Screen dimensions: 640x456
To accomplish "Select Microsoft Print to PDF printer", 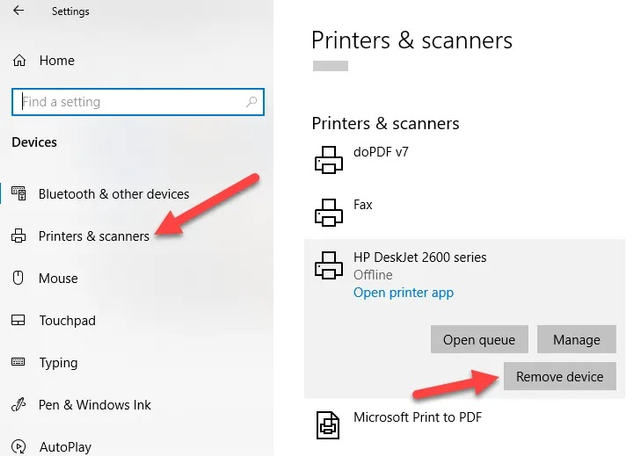I will [x=420, y=416].
